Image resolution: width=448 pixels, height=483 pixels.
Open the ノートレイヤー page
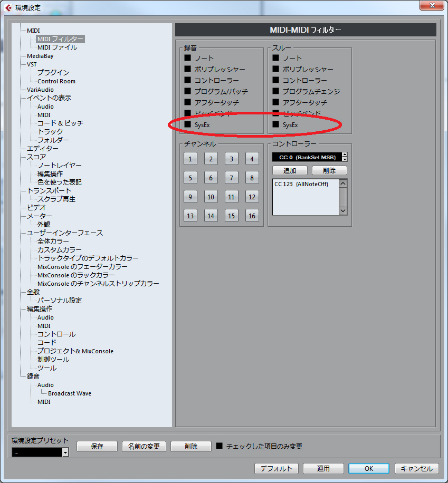coord(60,166)
